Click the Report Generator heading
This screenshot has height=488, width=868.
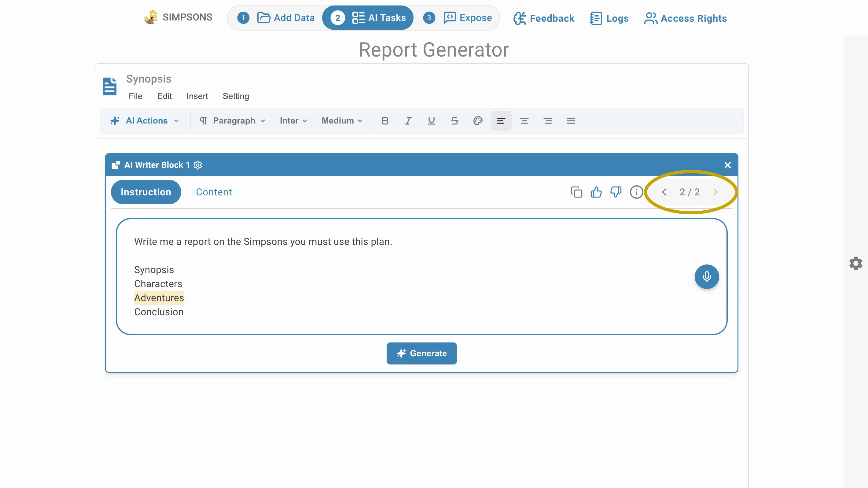(x=434, y=50)
